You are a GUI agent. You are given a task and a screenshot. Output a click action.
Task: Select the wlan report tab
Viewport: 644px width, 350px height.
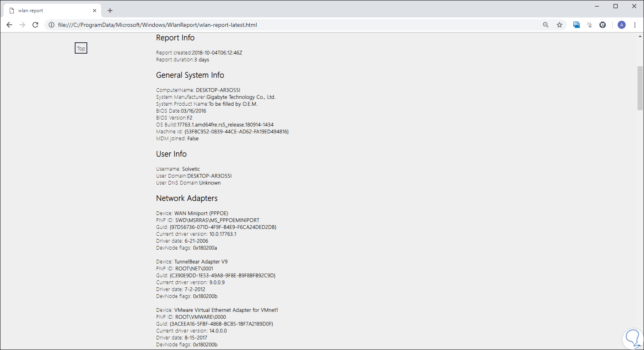point(52,11)
